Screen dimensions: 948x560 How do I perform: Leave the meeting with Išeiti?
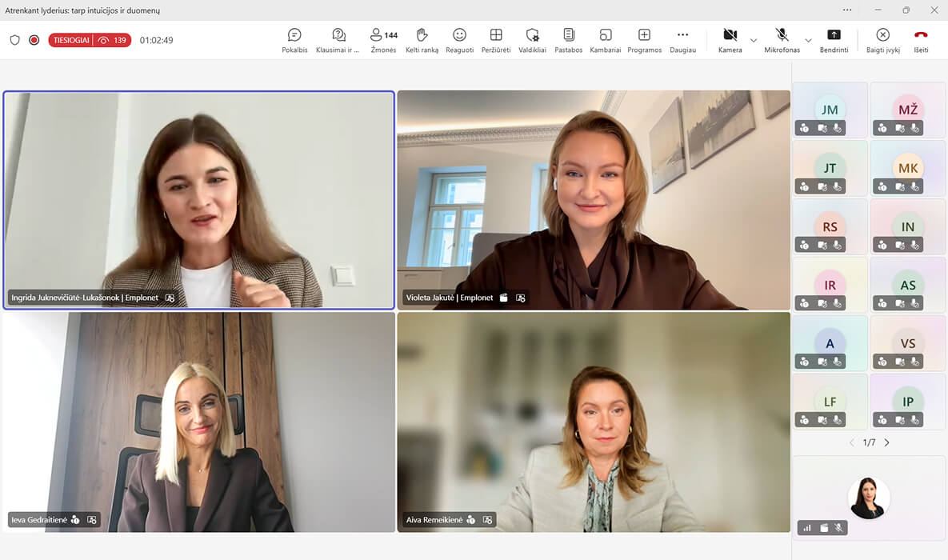[921, 41]
